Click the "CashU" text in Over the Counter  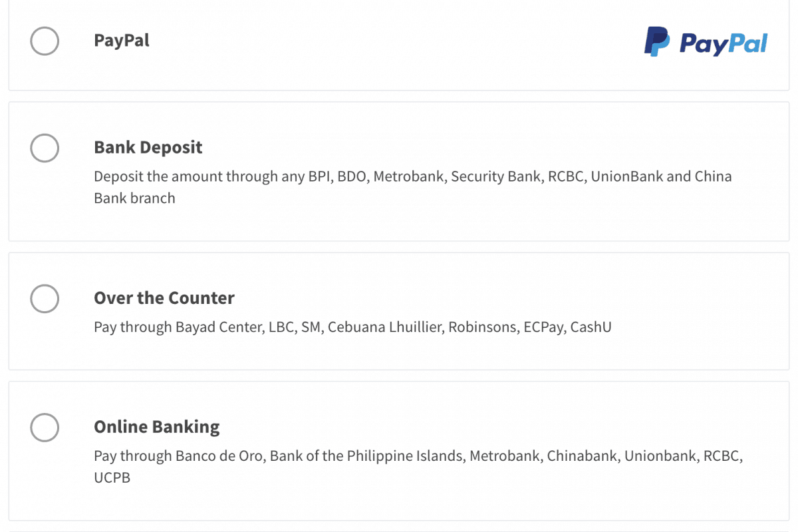pyautogui.click(x=591, y=328)
